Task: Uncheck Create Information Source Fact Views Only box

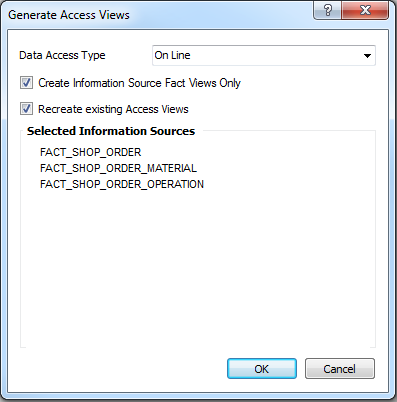Action: coord(26,83)
